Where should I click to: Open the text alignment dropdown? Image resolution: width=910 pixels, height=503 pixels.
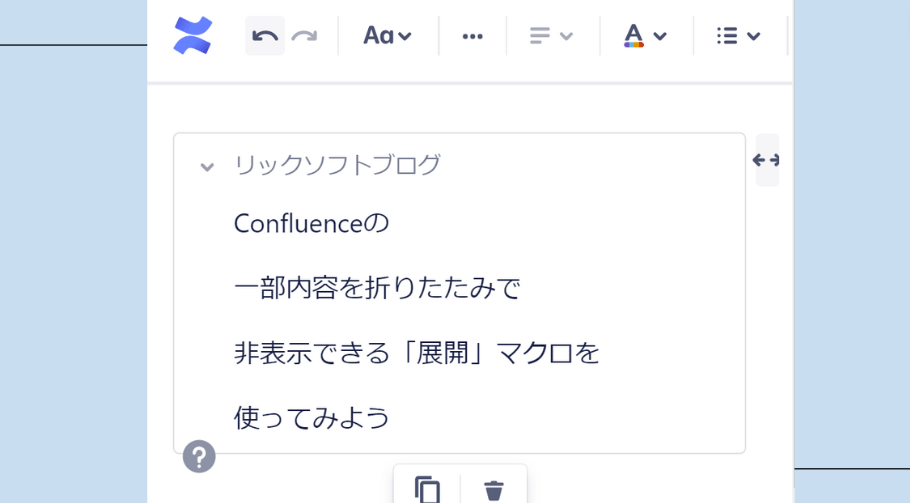pyautogui.click(x=551, y=36)
